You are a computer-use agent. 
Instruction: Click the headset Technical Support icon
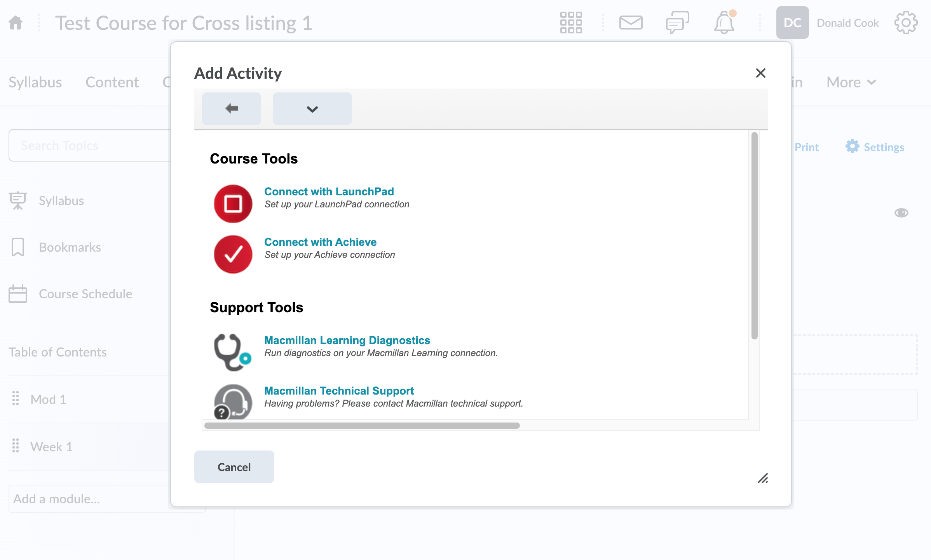coord(233,402)
